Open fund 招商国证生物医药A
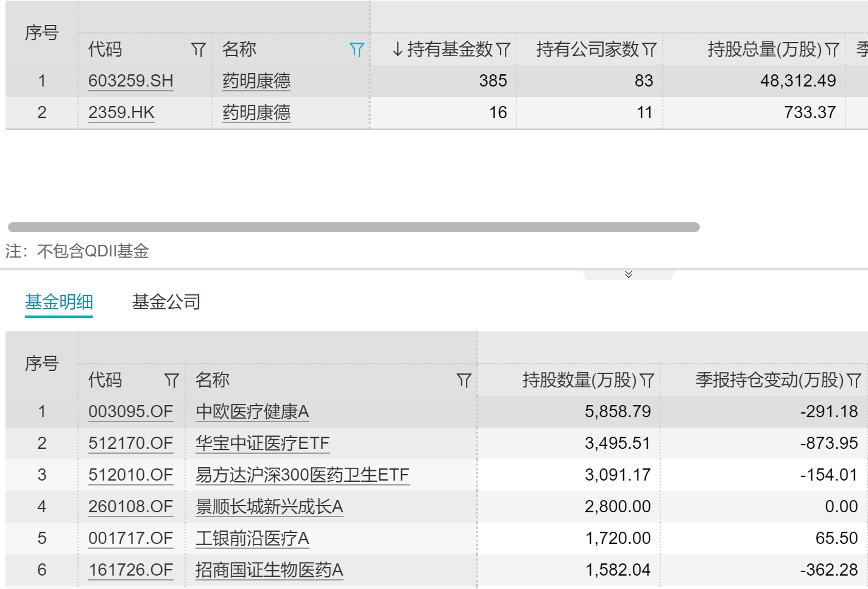This screenshot has width=868, height=589. tap(269, 570)
